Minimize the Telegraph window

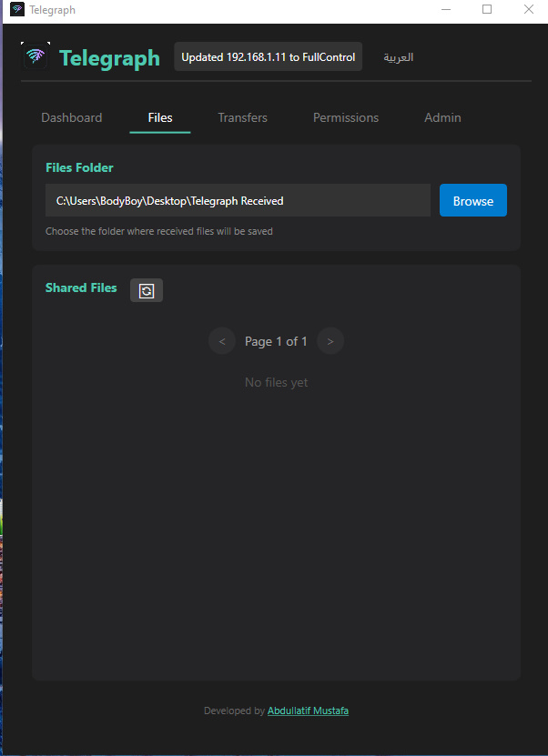click(446, 9)
